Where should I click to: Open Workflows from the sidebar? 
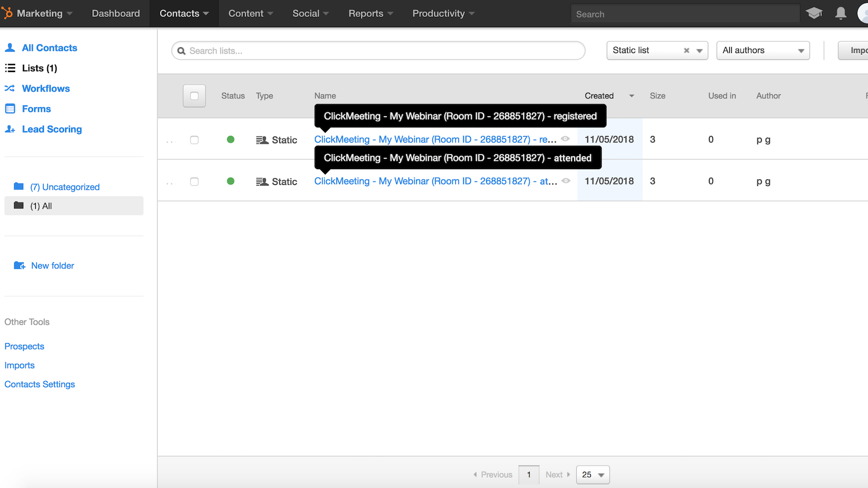click(x=46, y=88)
